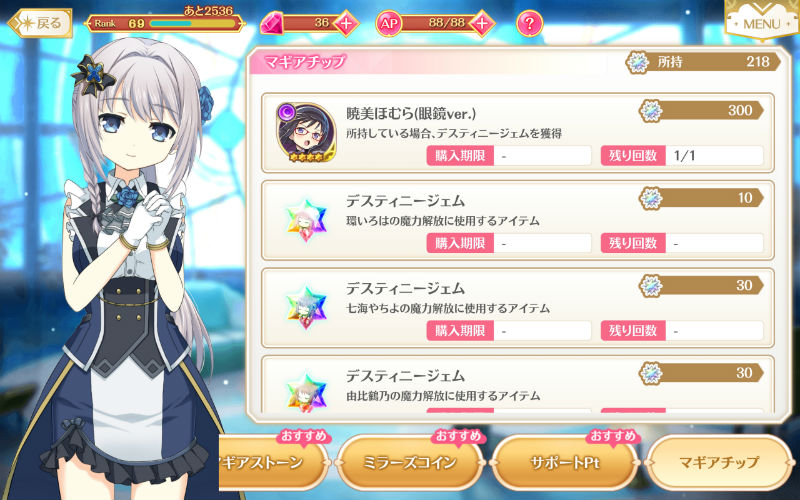
Task: Select the 七海やちよ Destiny Gem icon
Action: pyautogui.click(x=306, y=308)
